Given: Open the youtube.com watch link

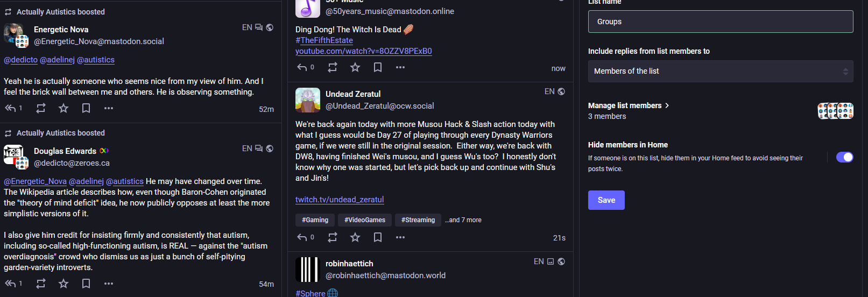Looking at the screenshot, I should (363, 51).
